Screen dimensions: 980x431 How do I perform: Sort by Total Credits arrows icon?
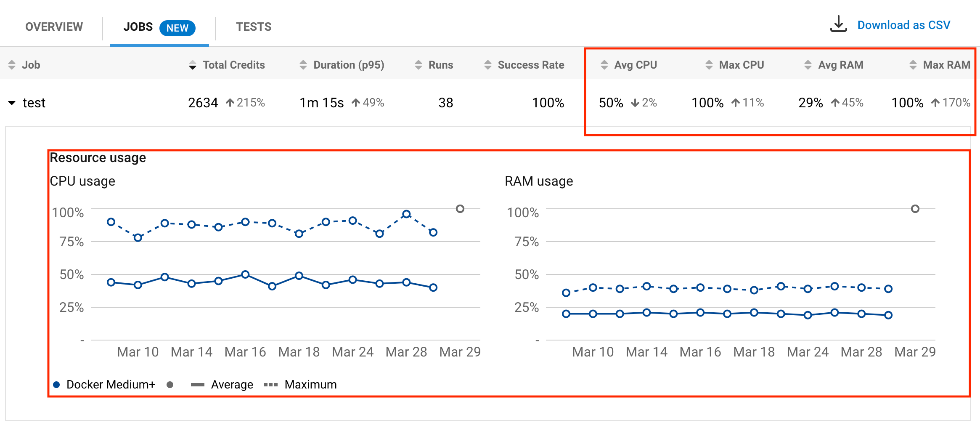click(x=193, y=65)
